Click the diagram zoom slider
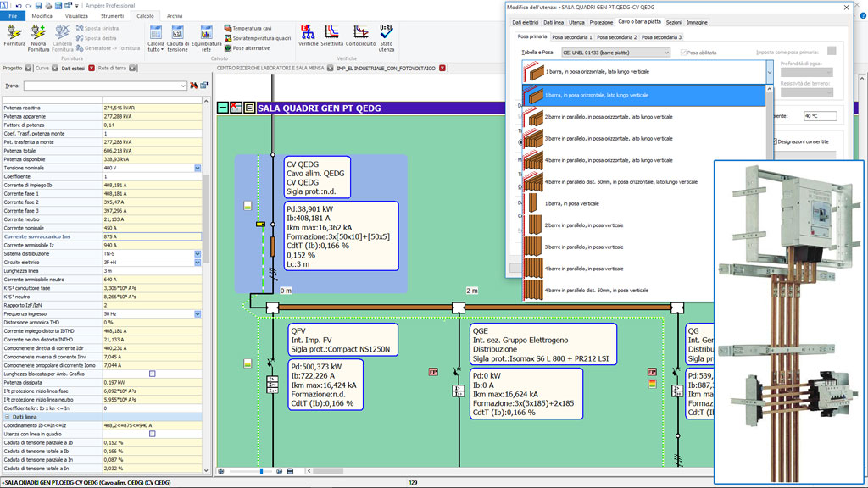 (261, 471)
